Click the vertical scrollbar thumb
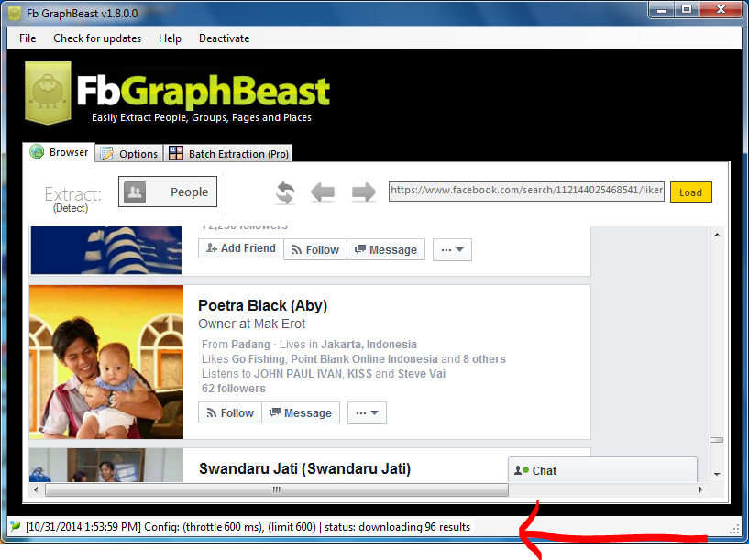The height and width of the screenshot is (560, 749). coord(717,440)
